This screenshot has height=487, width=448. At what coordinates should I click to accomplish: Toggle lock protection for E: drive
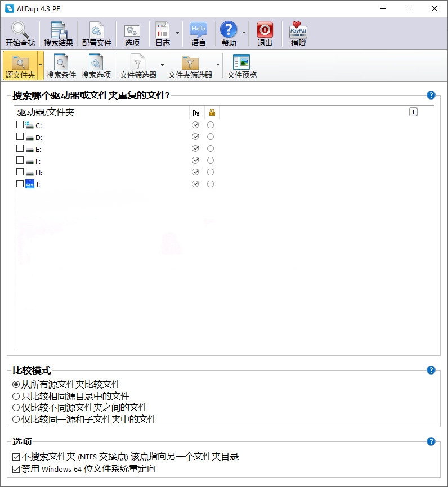click(210, 148)
